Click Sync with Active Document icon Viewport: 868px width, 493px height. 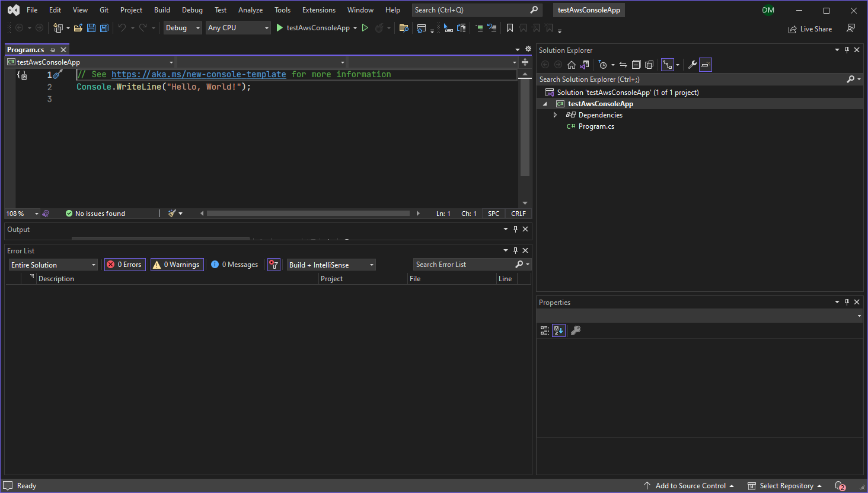tap(623, 65)
